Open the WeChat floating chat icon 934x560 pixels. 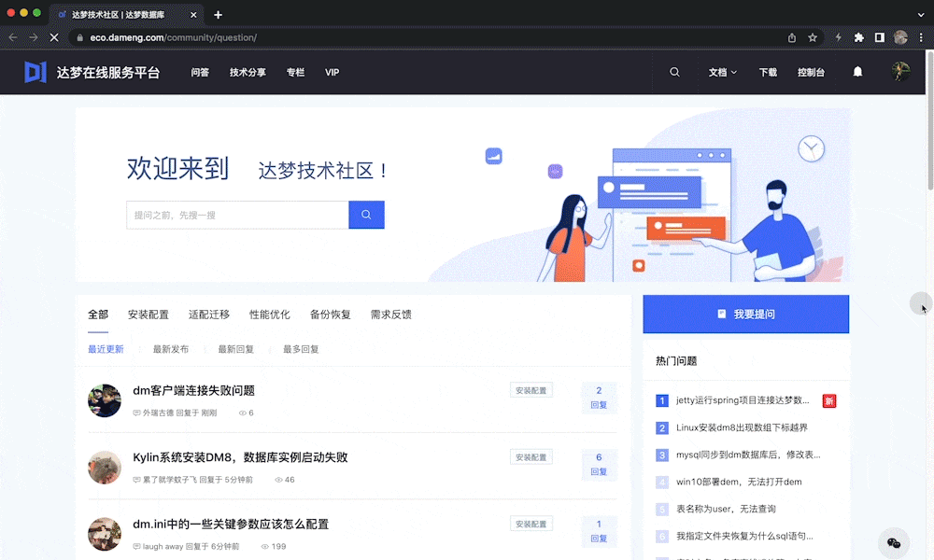[894, 542]
